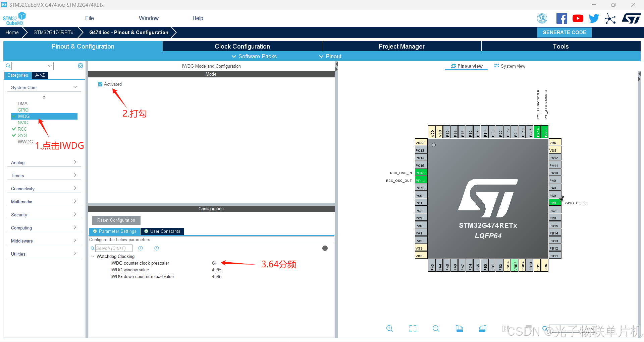Select NVIC in System Core list
Screen dimensions: 644x342
[23, 123]
